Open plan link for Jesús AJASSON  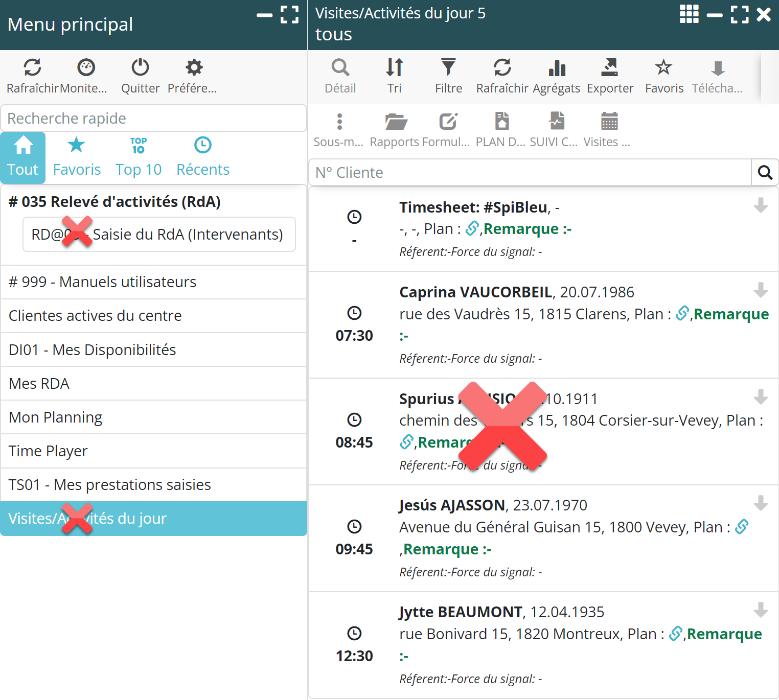(742, 527)
